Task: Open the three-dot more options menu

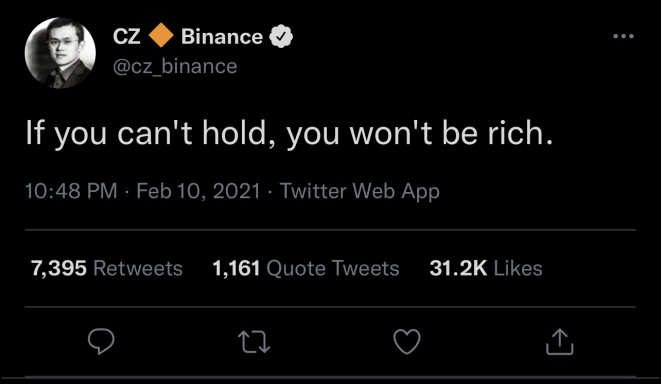Action: click(623, 36)
